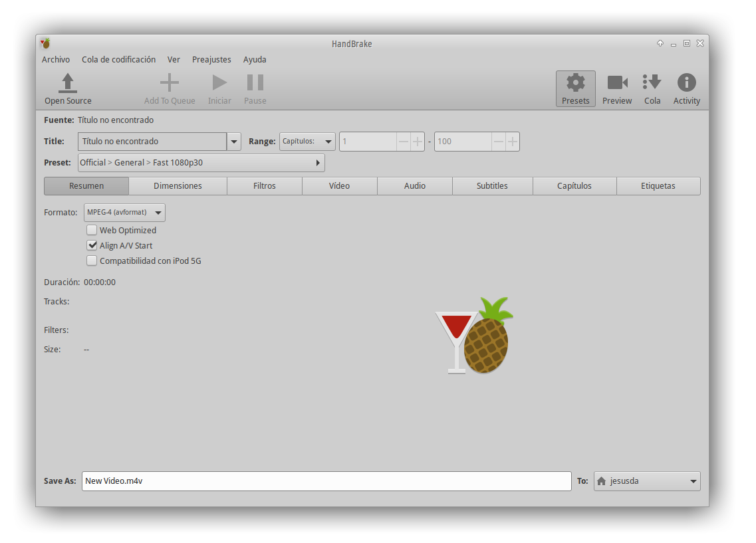756x543 pixels.
Task: Open the Archivo menu
Action: coord(56,60)
